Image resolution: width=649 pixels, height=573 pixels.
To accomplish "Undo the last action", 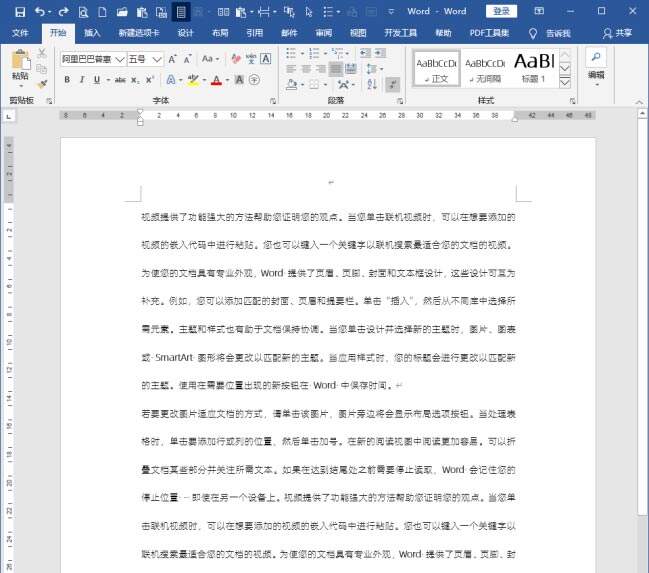I will point(40,12).
